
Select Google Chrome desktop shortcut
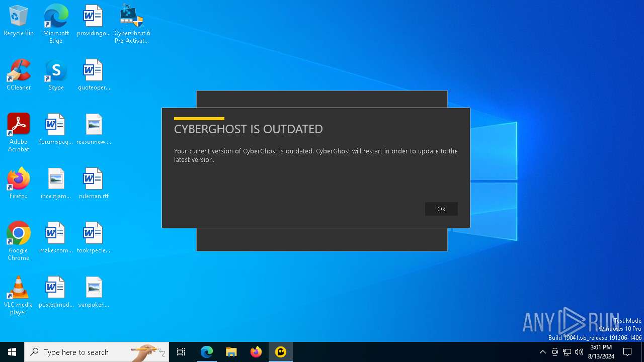tap(19, 241)
